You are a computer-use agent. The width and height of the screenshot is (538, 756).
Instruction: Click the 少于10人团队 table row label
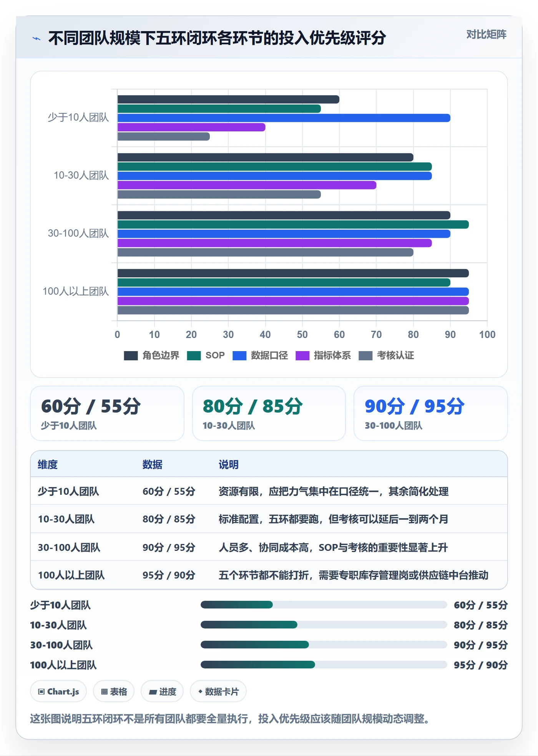68,491
